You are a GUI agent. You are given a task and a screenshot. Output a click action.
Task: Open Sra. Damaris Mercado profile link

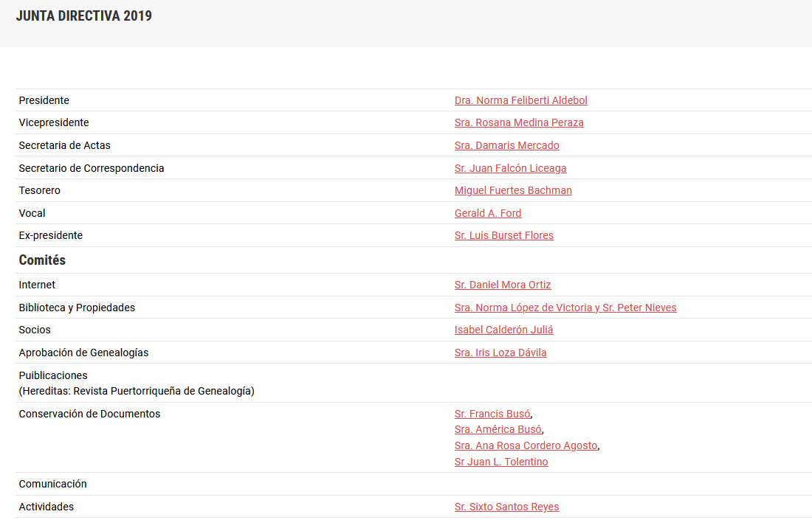pos(506,145)
